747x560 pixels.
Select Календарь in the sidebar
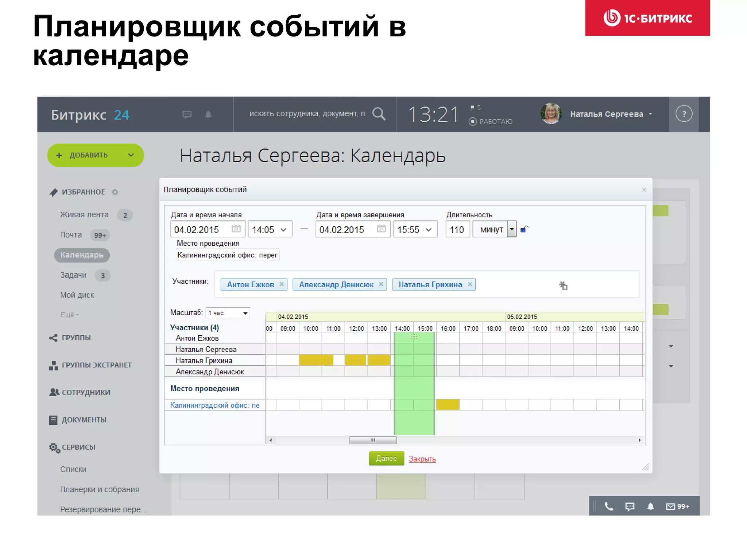pos(82,255)
